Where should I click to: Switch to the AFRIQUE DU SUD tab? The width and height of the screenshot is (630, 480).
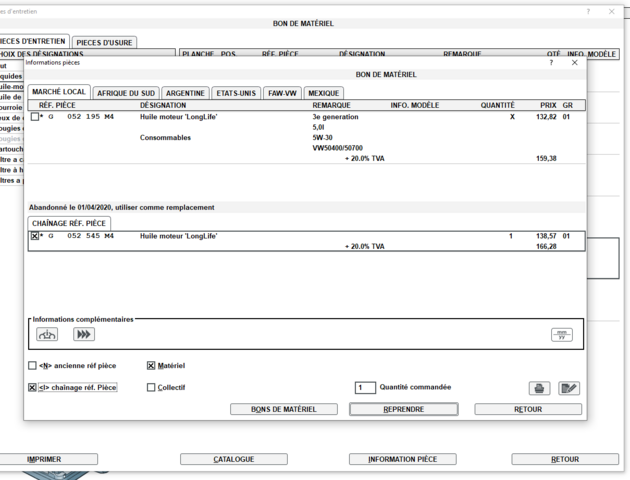tap(126, 93)
